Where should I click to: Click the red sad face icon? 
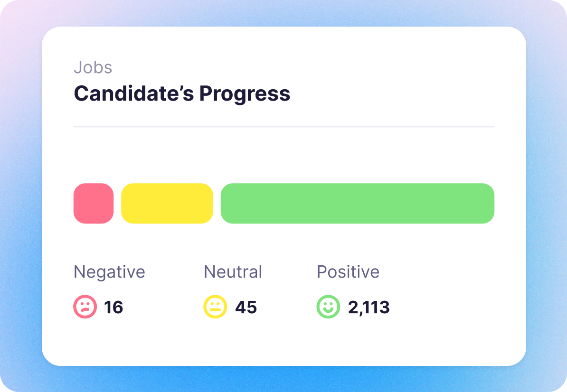tap(85, 307)
